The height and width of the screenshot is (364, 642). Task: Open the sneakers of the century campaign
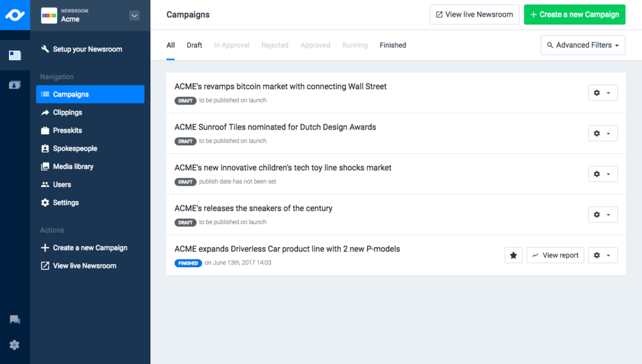click(x=254, y=208)
